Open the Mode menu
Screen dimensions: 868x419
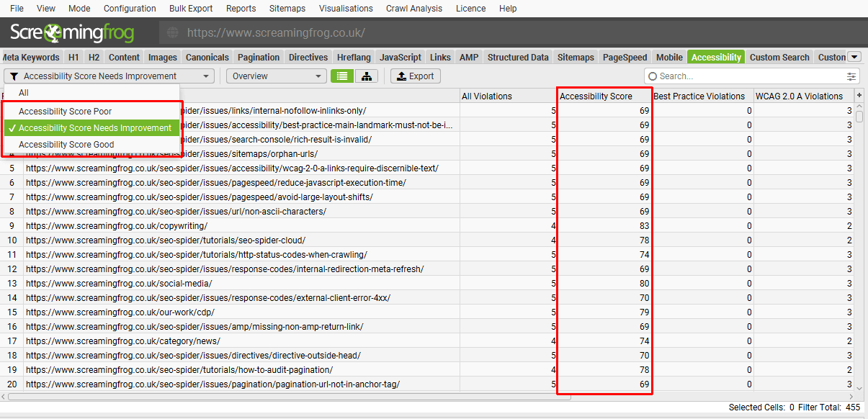coord(79,9)
